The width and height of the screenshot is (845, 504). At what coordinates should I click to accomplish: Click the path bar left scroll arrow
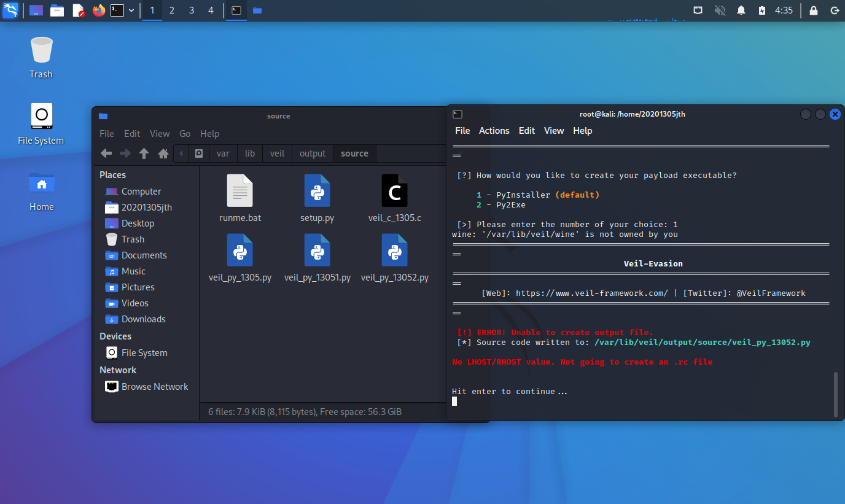point(182,153)
